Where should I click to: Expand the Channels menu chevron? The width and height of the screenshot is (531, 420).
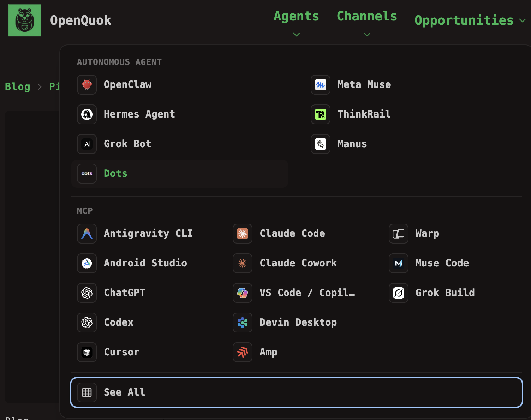pyautogui.click(x=367, y=35)
